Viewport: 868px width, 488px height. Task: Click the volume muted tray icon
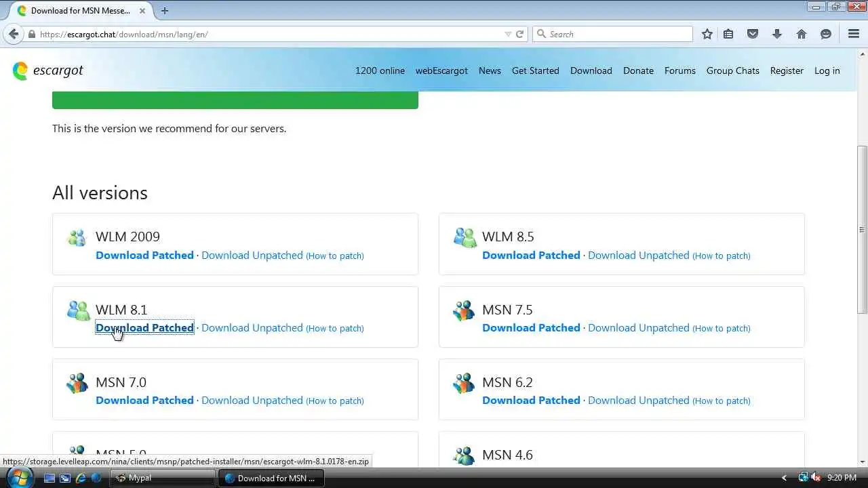[816, 478]
